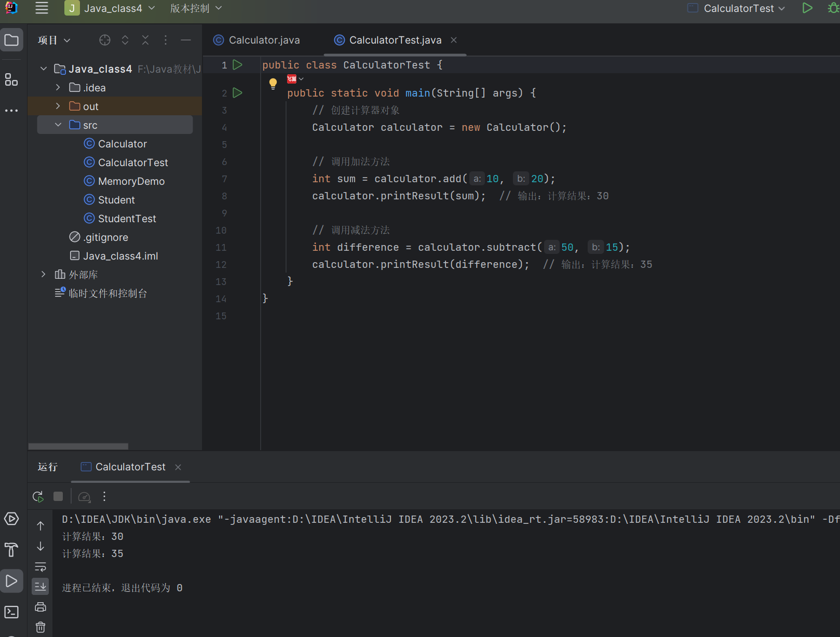Viewport: 840px width, 637px height.
Task: Expand the out folder
Action: (x=58, y=106)
